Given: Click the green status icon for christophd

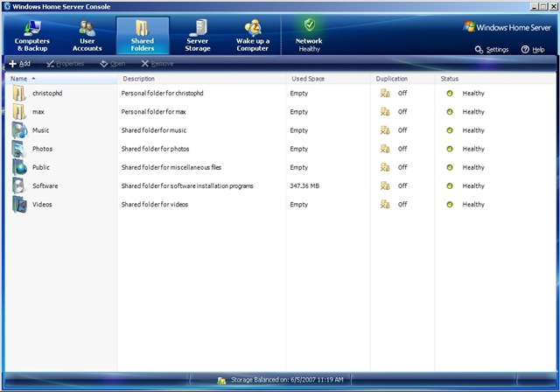Looking at the screenshot, I should click(450, 93).
